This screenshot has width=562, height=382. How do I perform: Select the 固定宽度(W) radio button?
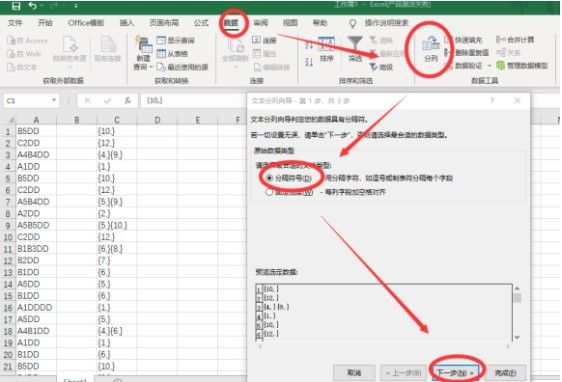point(269,192)
